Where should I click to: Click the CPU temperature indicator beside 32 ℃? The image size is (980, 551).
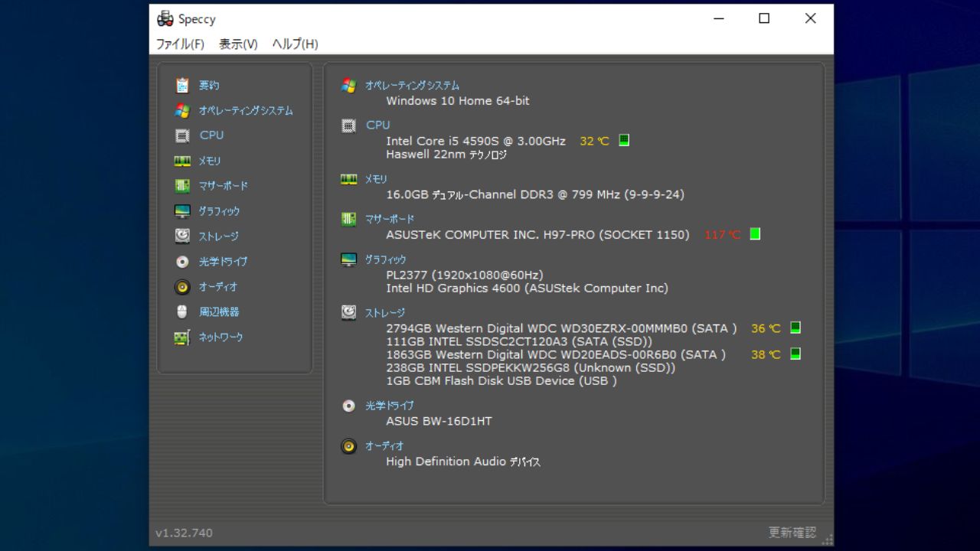[624, 140]
